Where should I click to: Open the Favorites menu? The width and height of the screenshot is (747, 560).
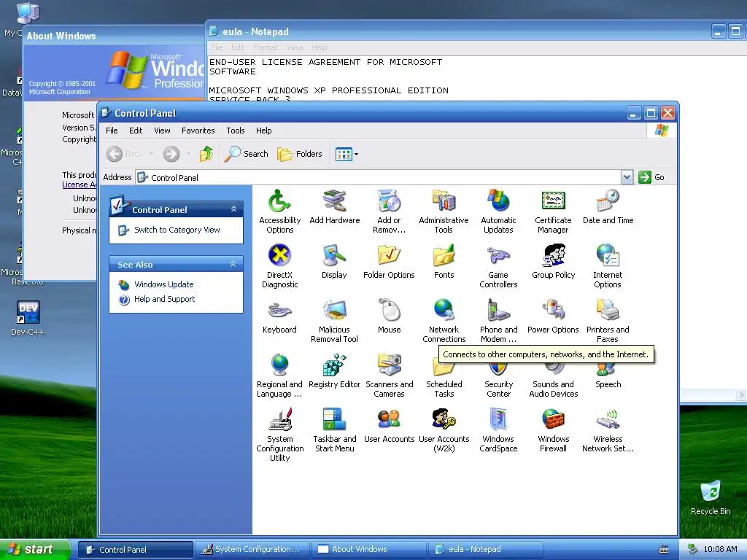point(198,131)
